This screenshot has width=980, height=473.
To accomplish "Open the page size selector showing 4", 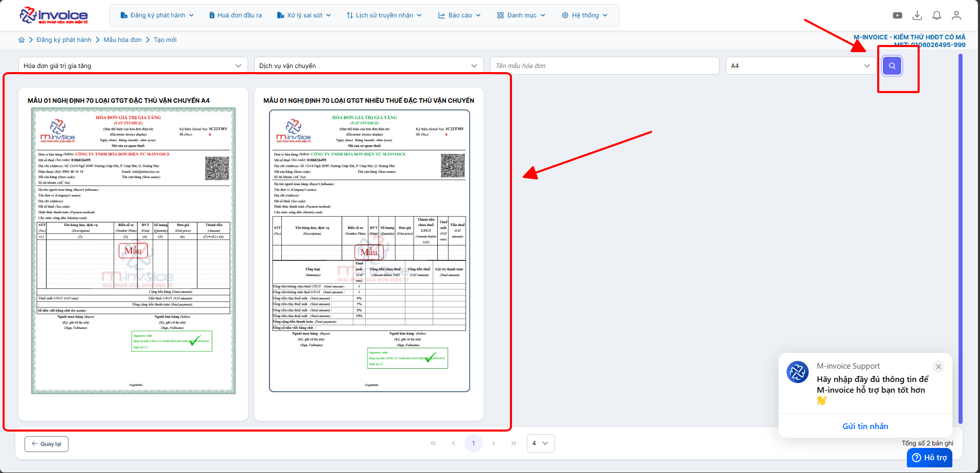I will (540, 443).
